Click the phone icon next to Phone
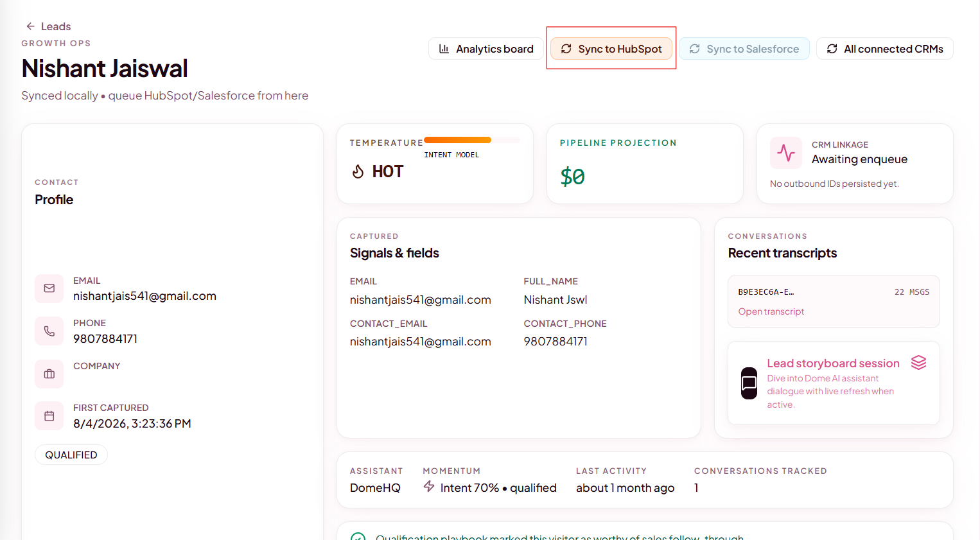The image size is (980, 540). pyautogui.click(x=49, y=331)
